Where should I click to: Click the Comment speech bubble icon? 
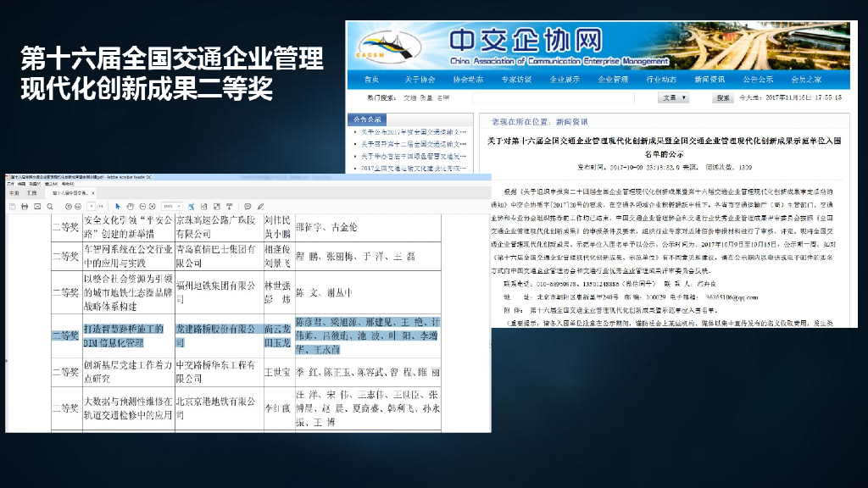click(x=248, y=207)
